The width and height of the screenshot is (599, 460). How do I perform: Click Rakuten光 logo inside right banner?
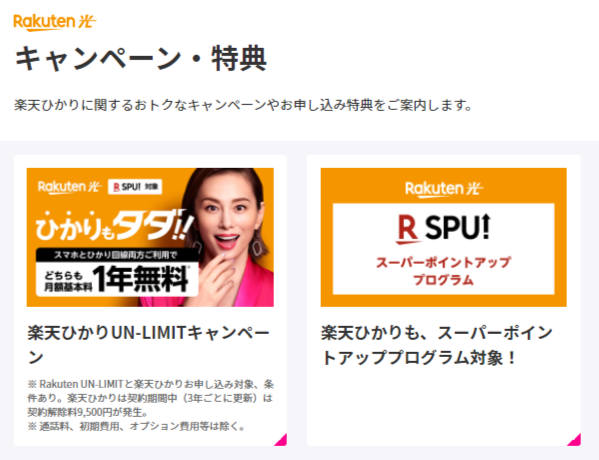pyautogui.click(x=444, y=189)
